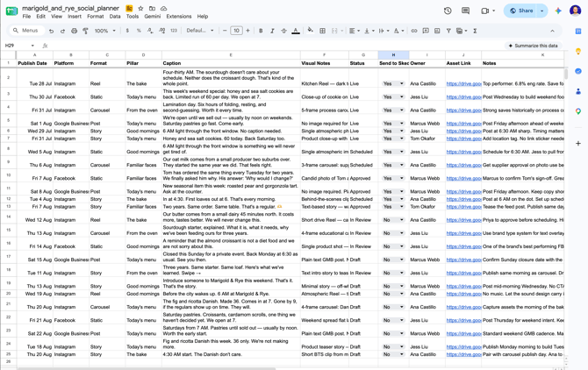588x370 pixels.
Task: Click the Menus search box
Action: point(26,31)
